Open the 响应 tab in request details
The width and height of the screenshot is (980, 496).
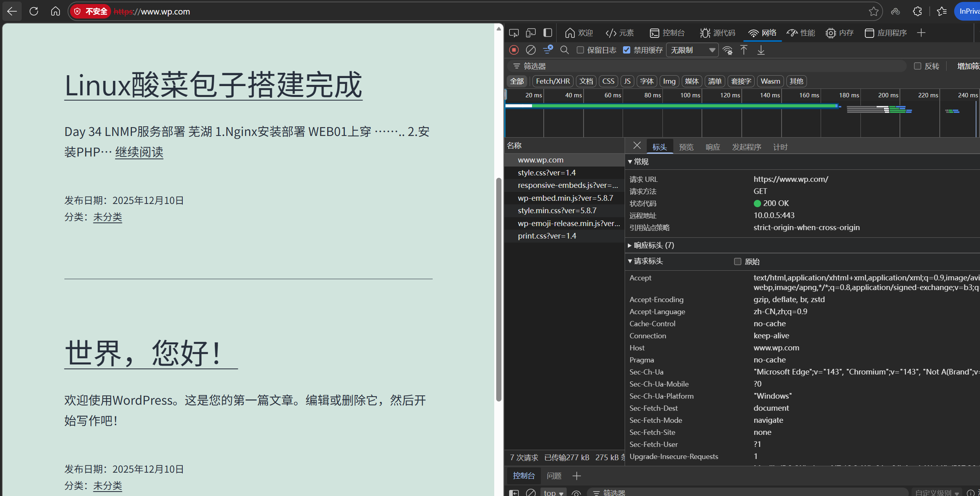[x=713, y=147]
